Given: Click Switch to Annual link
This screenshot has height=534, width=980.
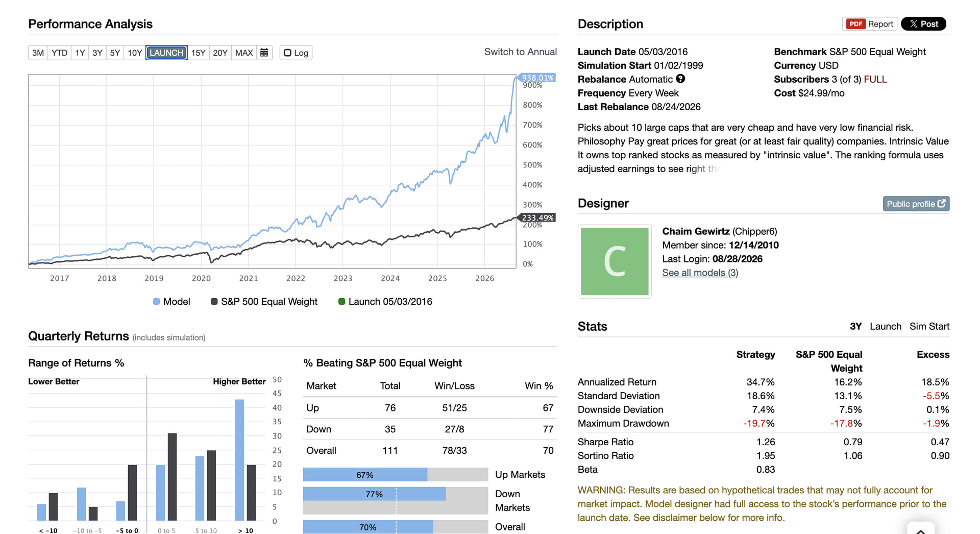Looking at the screenshot, I should coord(520,52).
